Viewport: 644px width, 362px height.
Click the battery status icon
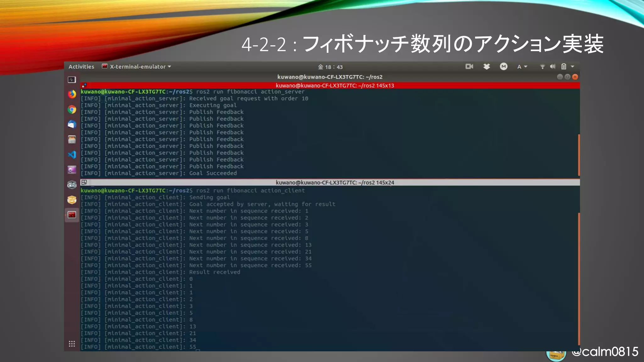coord(563,66)
